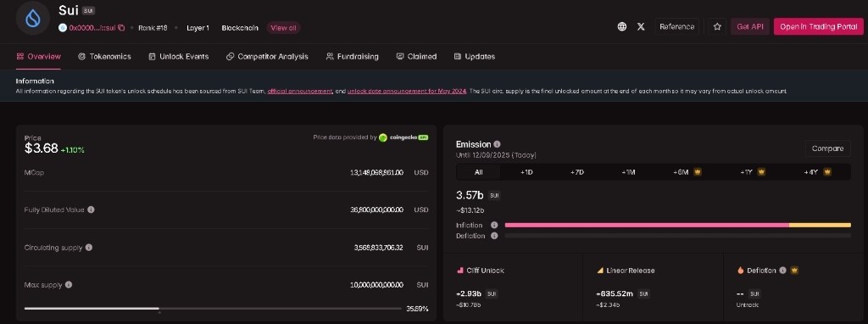The height and width of the screenshot is (324, 868).
Task: Click the Get API button
Action: pos(750,26)
